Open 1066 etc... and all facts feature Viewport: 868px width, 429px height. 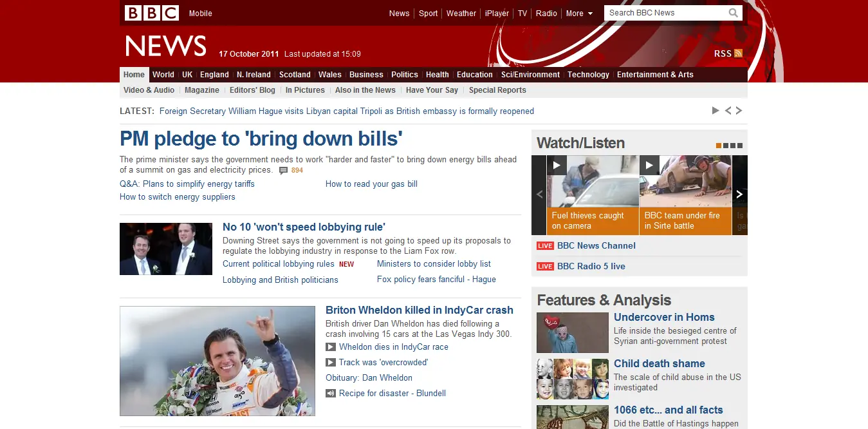click(669, 410)
